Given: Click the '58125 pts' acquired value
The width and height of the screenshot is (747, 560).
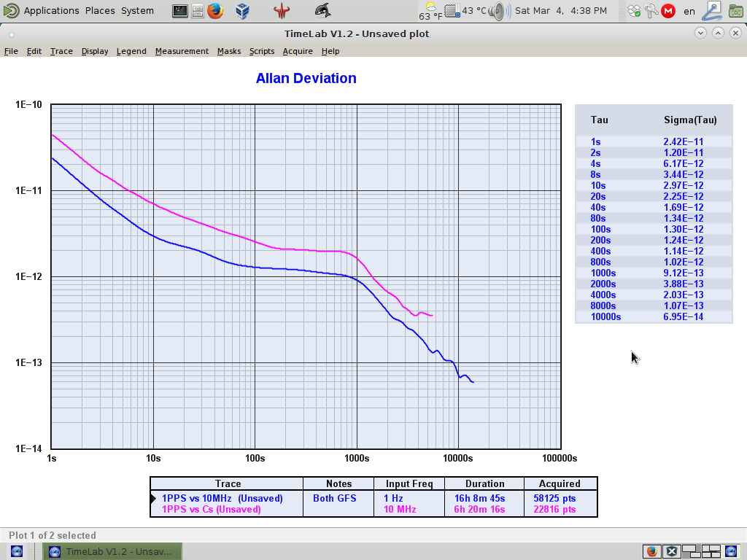Looking at the screenshot, I should click(x=554, y=498).
